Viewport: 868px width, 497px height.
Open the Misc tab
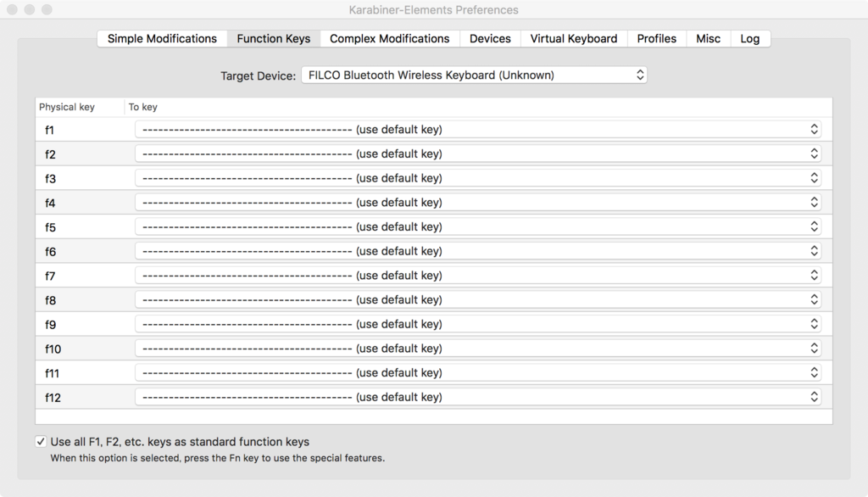[708, 39]
